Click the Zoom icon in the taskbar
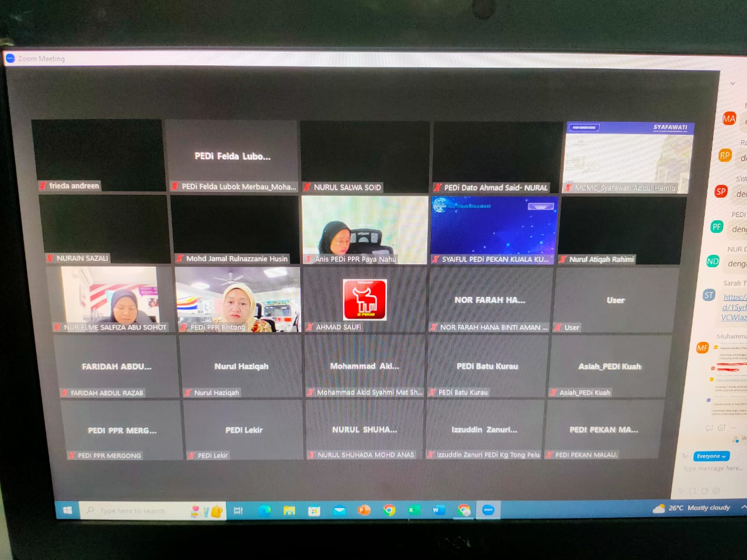Viewport: 747px width, 560px height. [x=488, y=510]
